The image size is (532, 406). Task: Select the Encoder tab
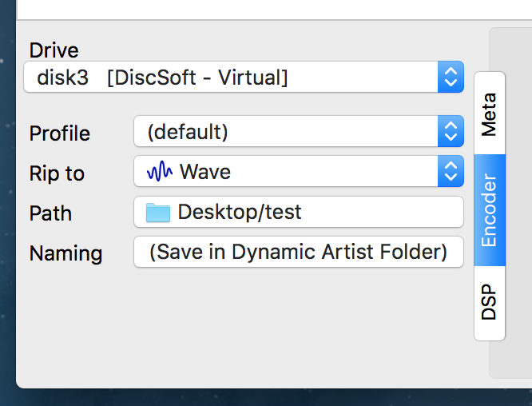click(489, 209)
